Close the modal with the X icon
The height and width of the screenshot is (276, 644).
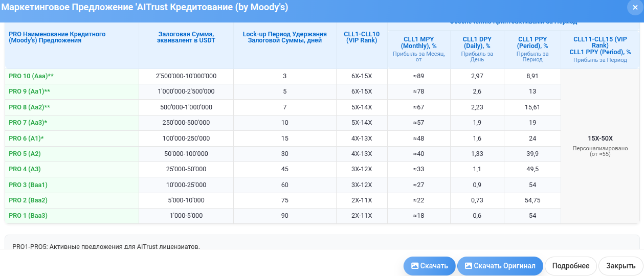pyautogui.click(x=634, y=7)
